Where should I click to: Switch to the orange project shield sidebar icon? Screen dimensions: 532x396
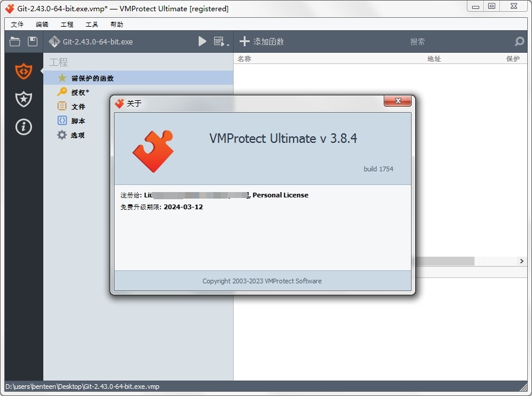(x=23, y=71)
